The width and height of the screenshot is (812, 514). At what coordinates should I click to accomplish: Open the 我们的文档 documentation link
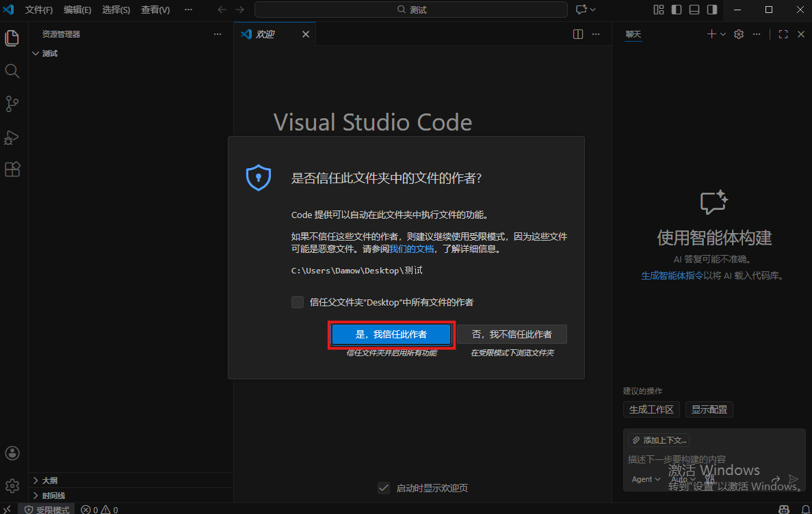412,249
